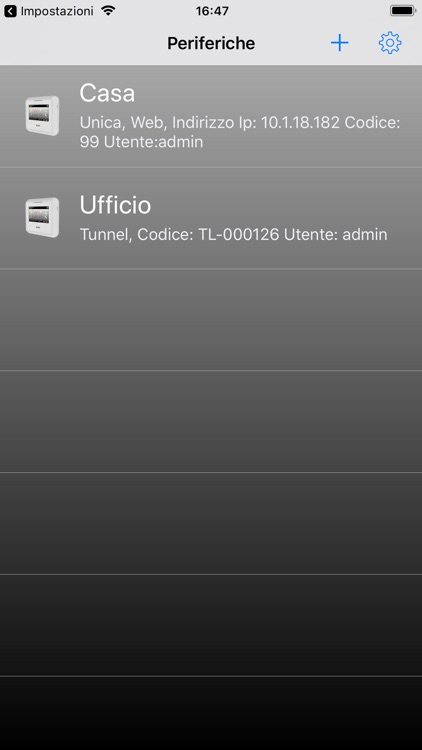Image resolution: width=422 pixels, height=750 pixels.
Task: Select the Casa device name
Action: click(107, 93)
